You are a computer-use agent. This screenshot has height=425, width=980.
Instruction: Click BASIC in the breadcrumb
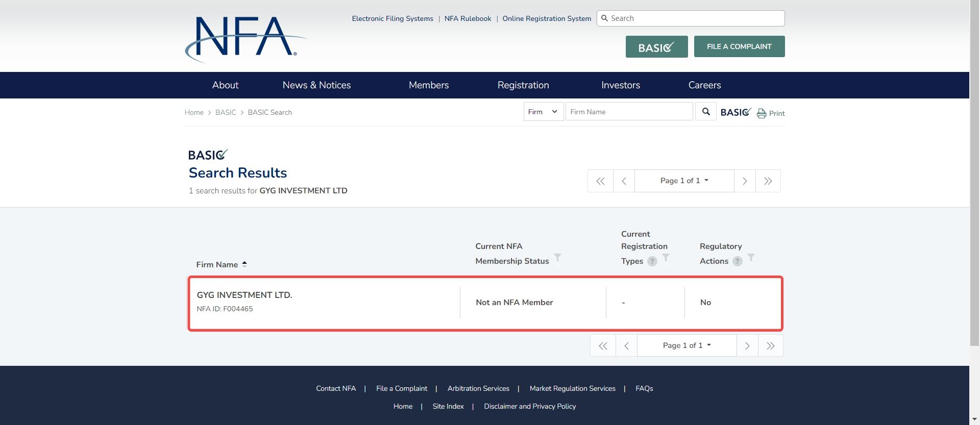(226, 112)
